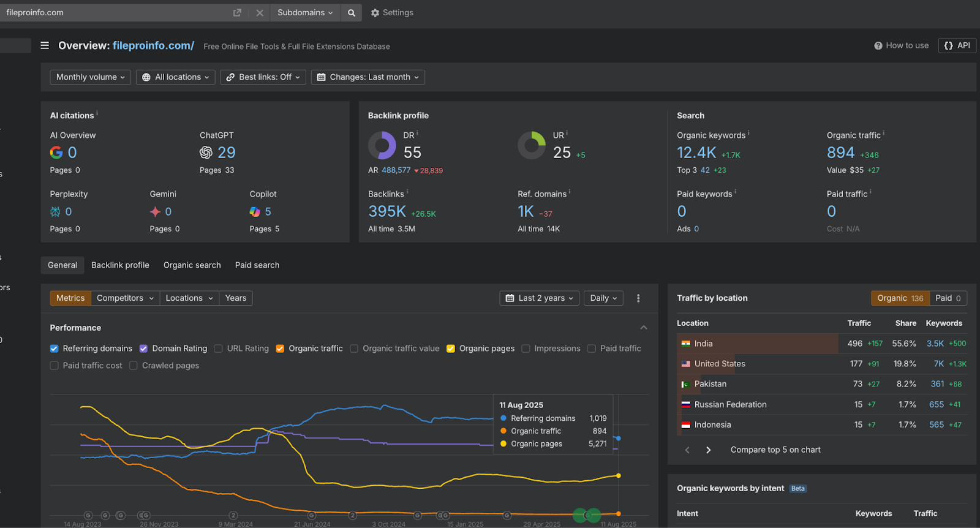Screen dimensions: 980x528
Task: Select Paid traffic by location tab
Action: [949, 298]
